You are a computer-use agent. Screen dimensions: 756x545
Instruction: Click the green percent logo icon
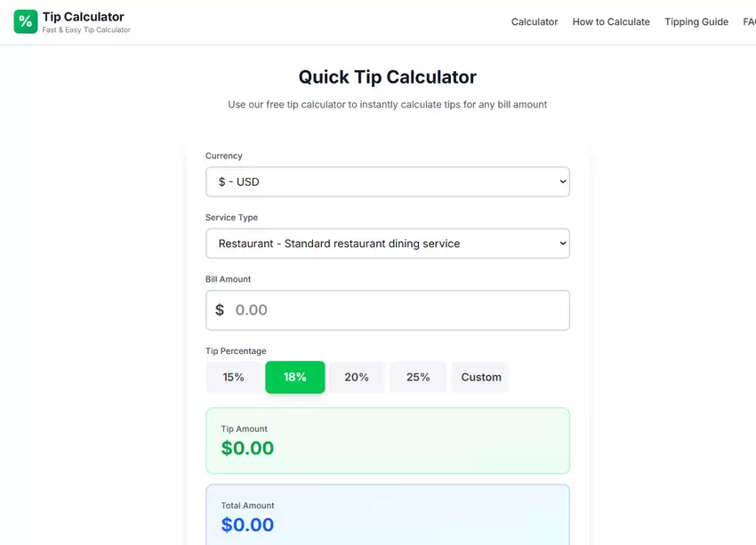point(26,21)
